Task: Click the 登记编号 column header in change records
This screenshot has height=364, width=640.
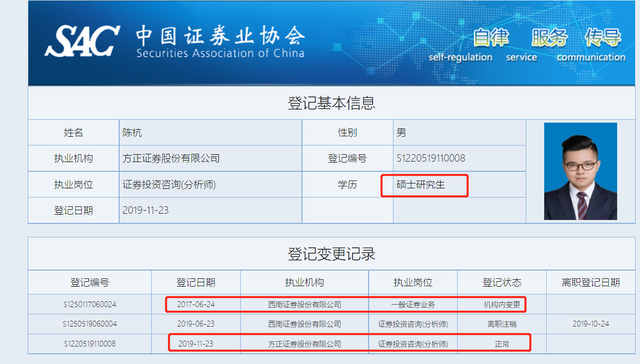Action: tap(90, 282)
